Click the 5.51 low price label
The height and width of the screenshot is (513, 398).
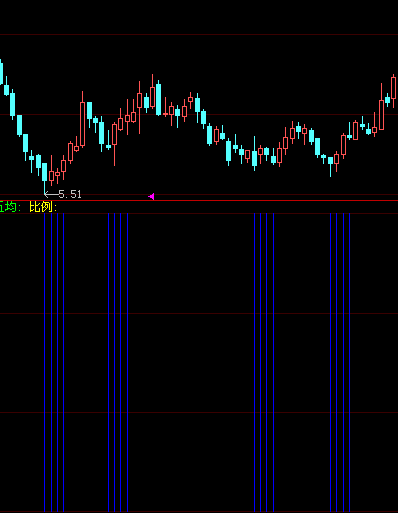click(70, 194)
